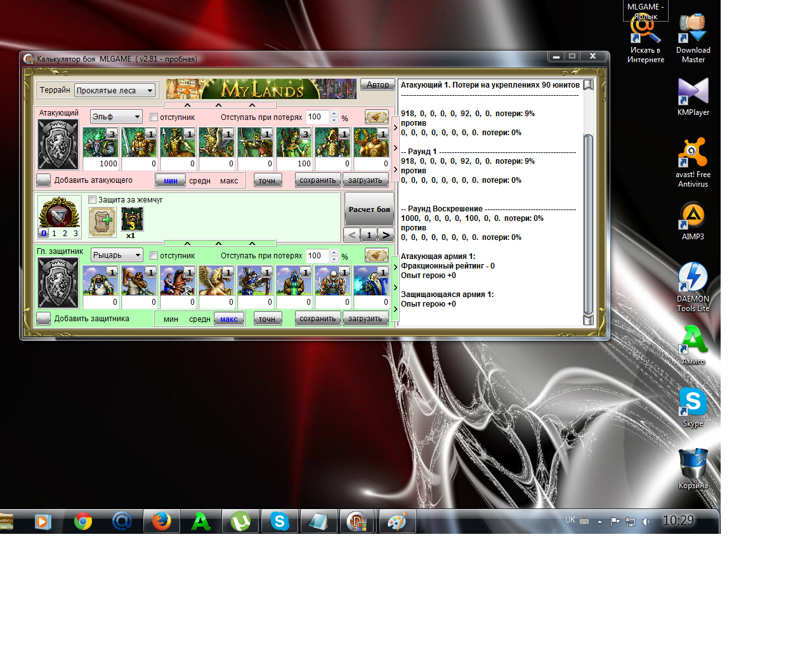
Task: Select defender 'мин' damage mode
Action: 171,319
